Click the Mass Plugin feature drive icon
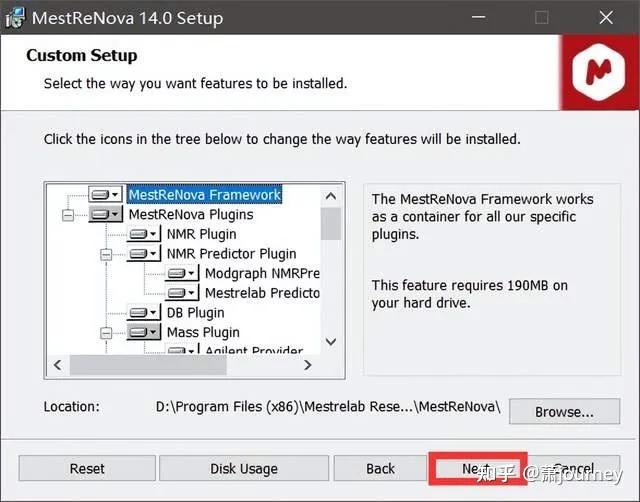 pos(143,332)
